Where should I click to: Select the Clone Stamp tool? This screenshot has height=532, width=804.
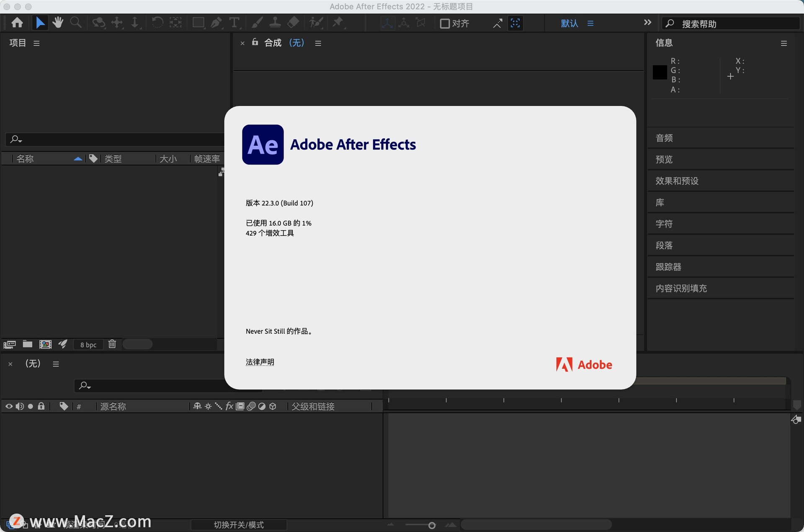[275, 23]
